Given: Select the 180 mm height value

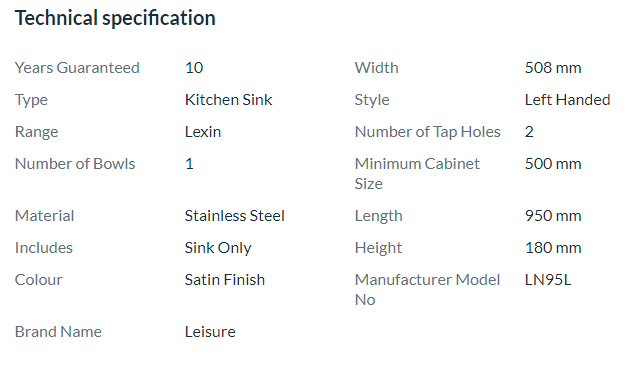Looking at the screenshot, I should click(x=553, y=248).
